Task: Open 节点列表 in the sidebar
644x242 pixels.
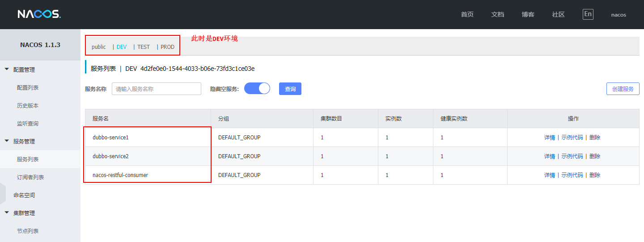Action: [x=28, y=231]
